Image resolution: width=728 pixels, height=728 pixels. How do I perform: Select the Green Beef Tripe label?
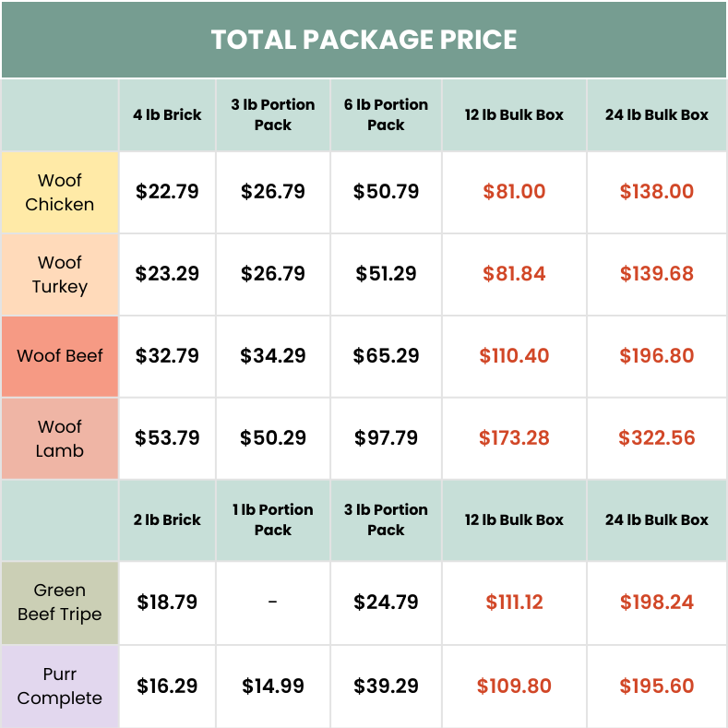tap(60, 602)
